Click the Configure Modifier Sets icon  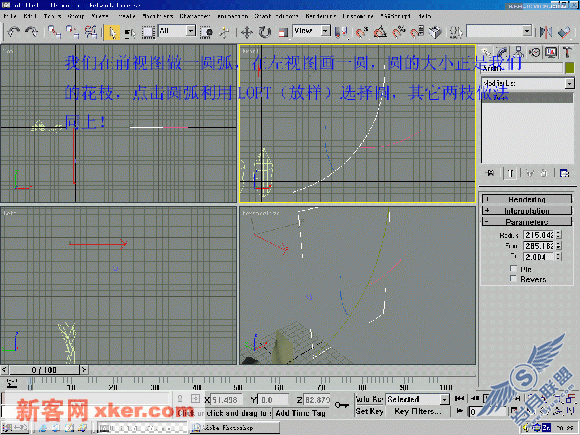[564, 173]
